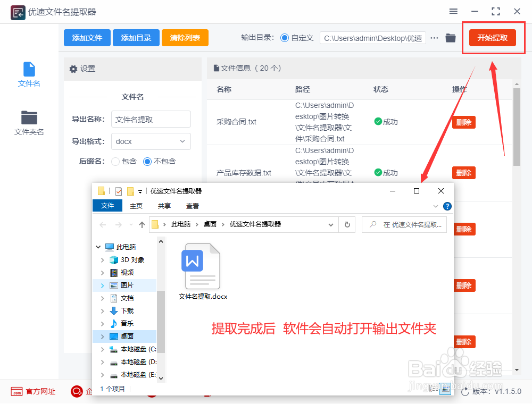The image size is (532, 404).
Task: Click the properties quick access icon in Explorer title
Action: coord(119,191)
